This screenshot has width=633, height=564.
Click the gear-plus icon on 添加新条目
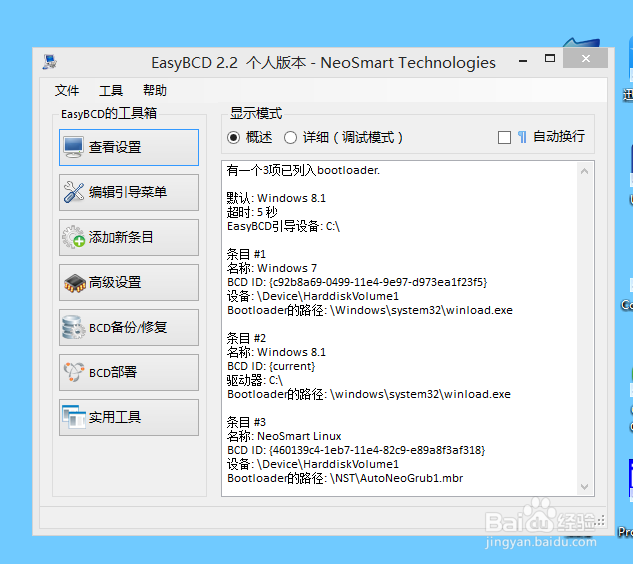pos(73,237)
